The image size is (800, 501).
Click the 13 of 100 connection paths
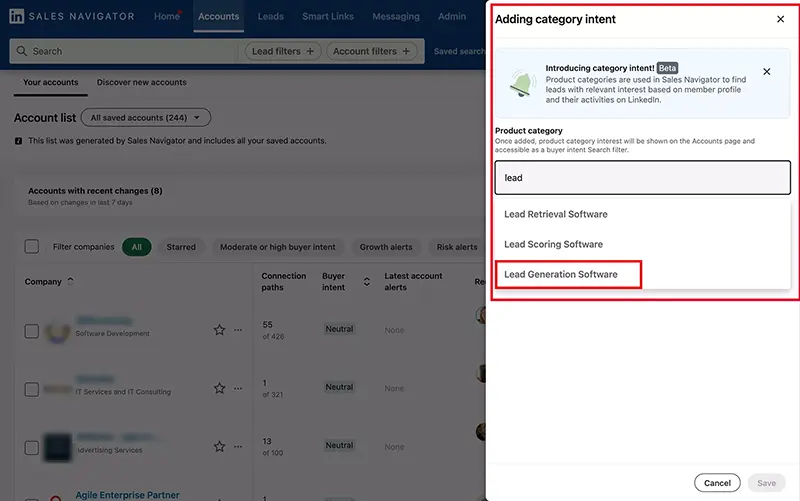click(273, 446)
